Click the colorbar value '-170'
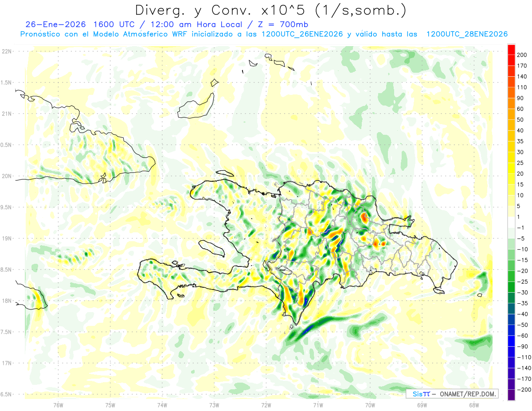The width and height of the screenshot is (532, 411). [524, 379]
